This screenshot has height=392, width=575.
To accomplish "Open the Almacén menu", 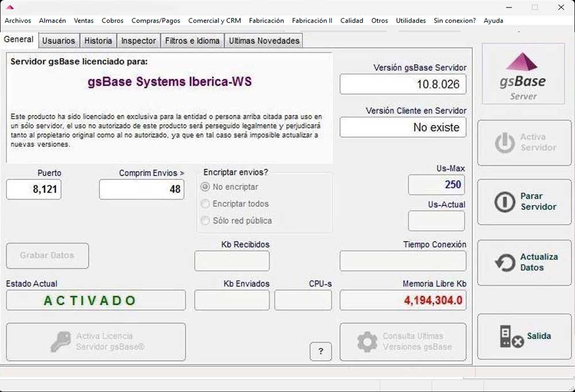I will (x=52, y=21).
